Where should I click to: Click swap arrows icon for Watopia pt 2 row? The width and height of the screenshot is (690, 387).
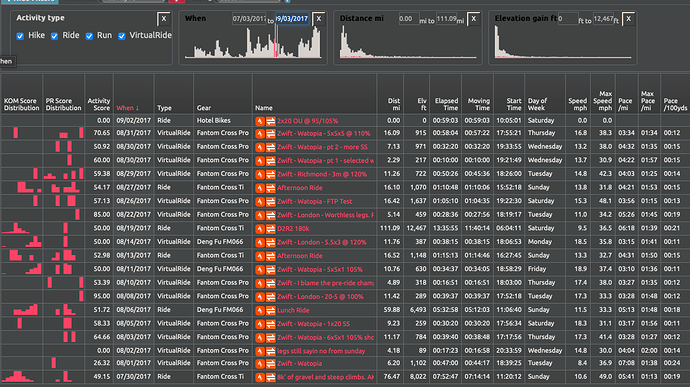(x=270, y=147)
